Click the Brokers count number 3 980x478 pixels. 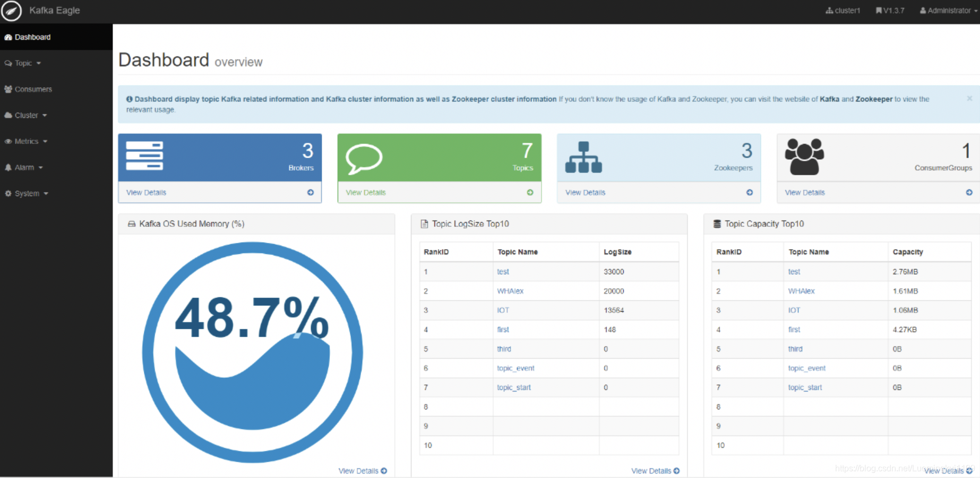[308, 151]
